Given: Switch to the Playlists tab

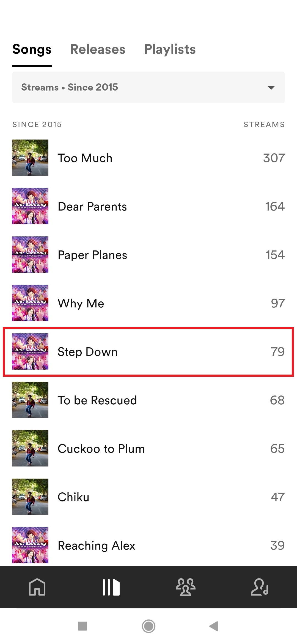Looking at the screenshot, I should tap(170, 50).
